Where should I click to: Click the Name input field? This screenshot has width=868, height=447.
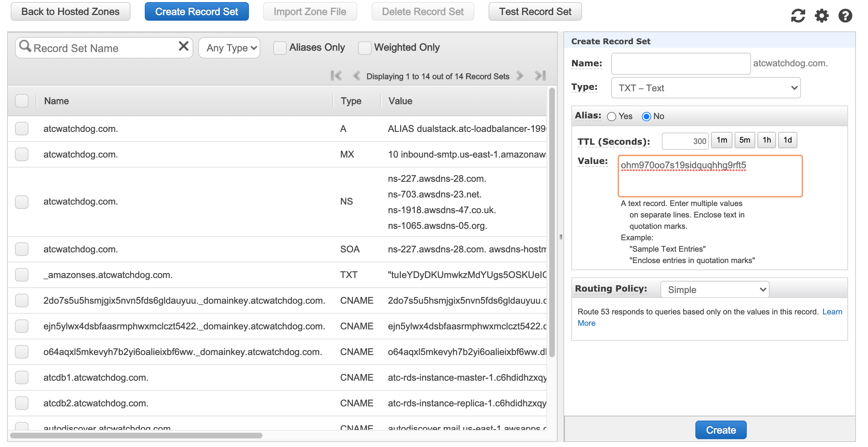(680, 63)
